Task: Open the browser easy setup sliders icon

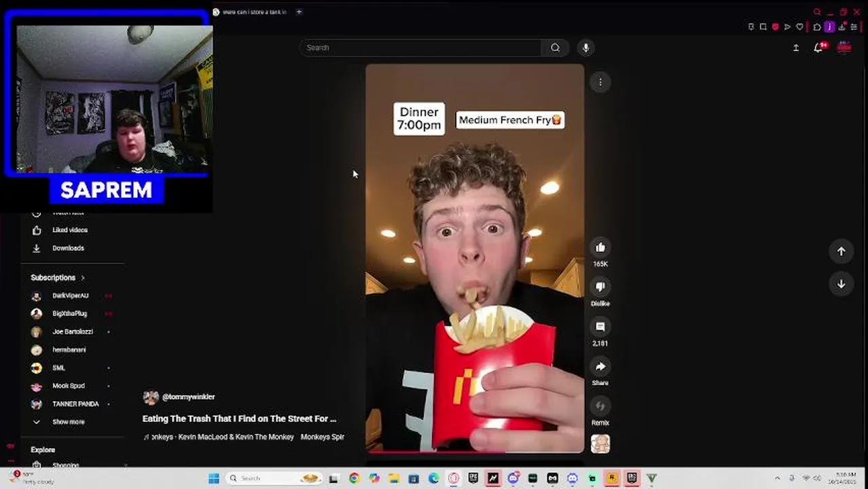Action: 854,27
